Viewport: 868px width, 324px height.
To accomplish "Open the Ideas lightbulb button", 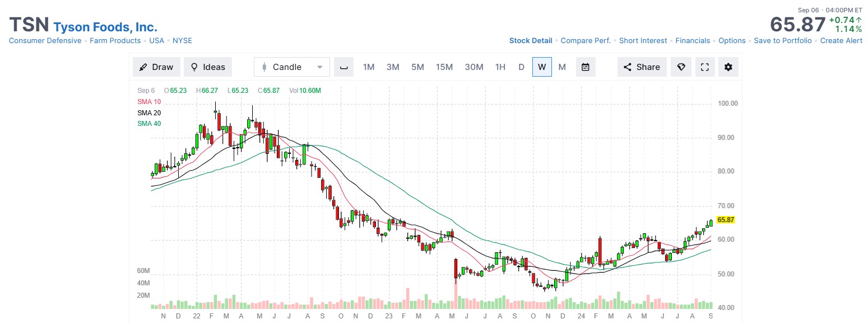I will (207, 67).
